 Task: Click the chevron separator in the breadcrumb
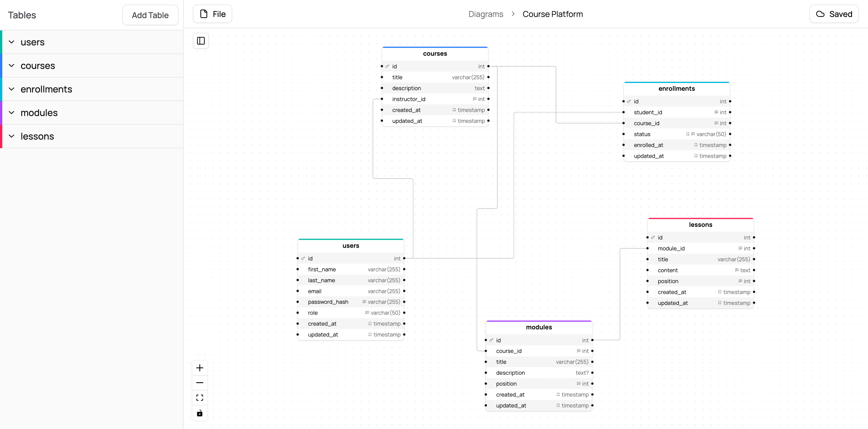coord(513,14)
